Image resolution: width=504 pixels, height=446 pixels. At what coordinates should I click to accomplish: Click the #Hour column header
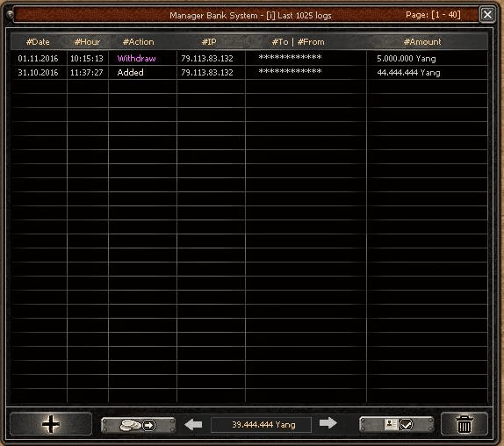click(x=87, y=42)
